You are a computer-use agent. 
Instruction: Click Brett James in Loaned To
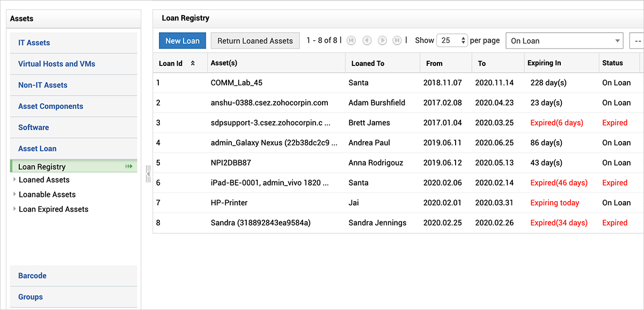point(369,123)
